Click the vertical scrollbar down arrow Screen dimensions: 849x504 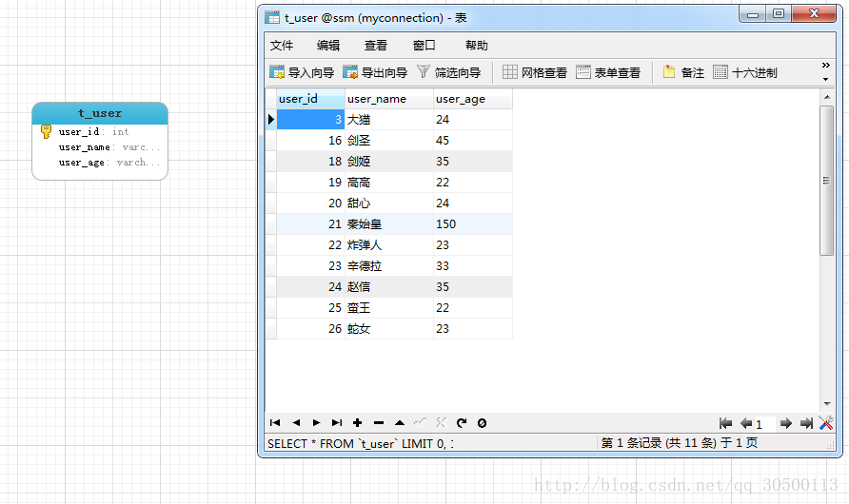click(827, 404)
